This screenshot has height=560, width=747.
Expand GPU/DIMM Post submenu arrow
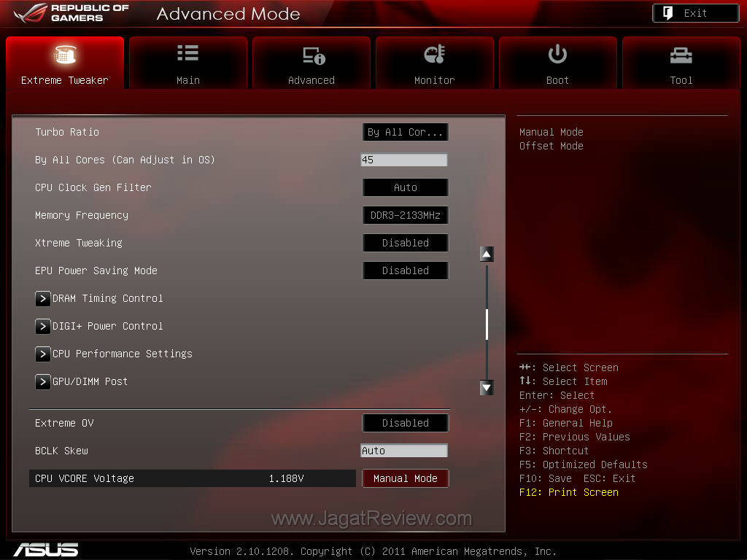click(x=43, y=381)
